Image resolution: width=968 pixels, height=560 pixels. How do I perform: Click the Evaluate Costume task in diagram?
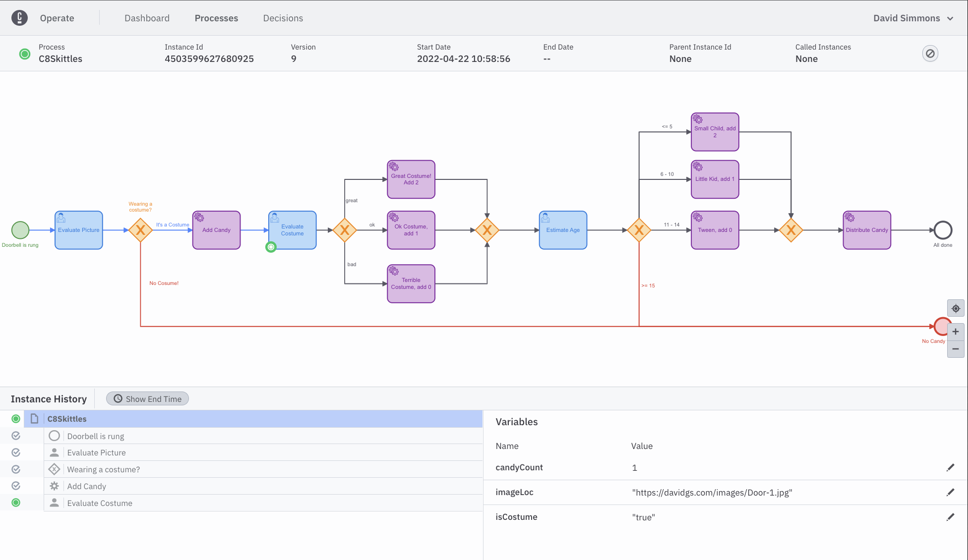coord(292,230)
